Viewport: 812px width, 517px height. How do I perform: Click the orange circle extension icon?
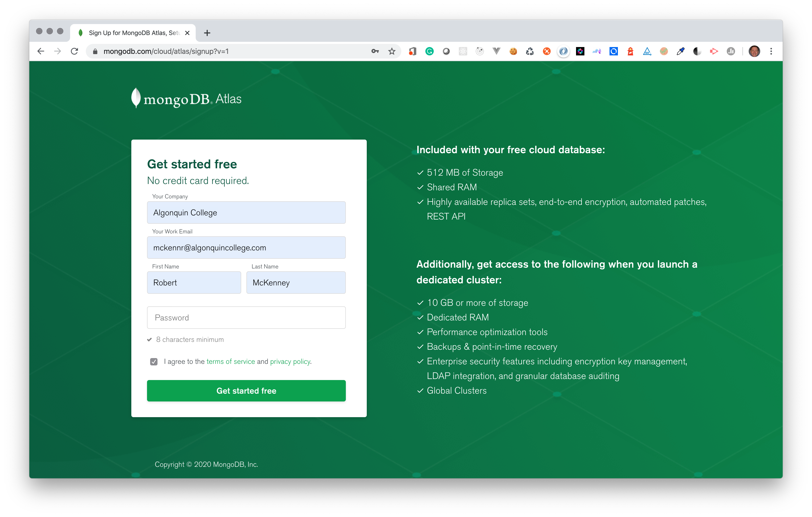(x=547, y=51)
